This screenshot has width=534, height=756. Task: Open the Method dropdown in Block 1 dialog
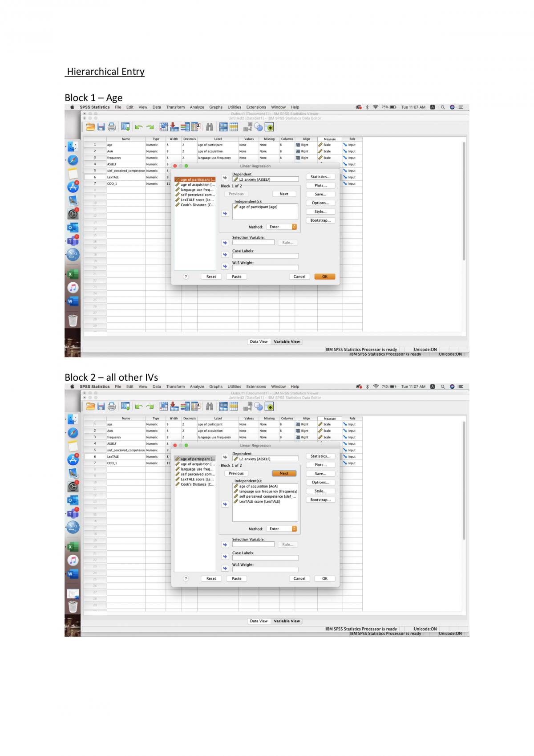(282, 227)
